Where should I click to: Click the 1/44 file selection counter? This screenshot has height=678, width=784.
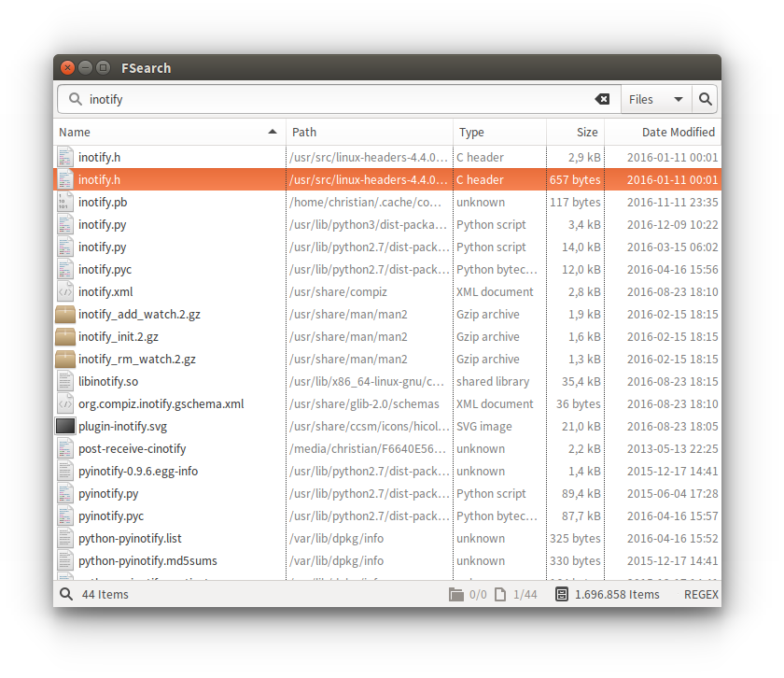pos(525,595)
